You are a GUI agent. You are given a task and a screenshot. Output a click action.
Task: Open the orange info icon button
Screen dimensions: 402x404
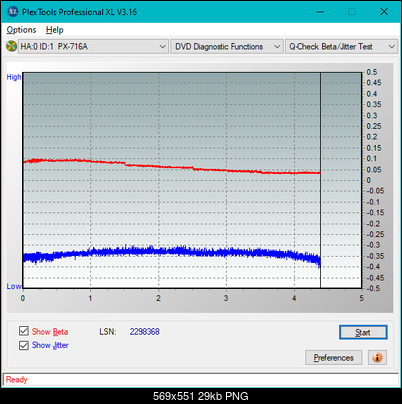click(x=377, y=358)
